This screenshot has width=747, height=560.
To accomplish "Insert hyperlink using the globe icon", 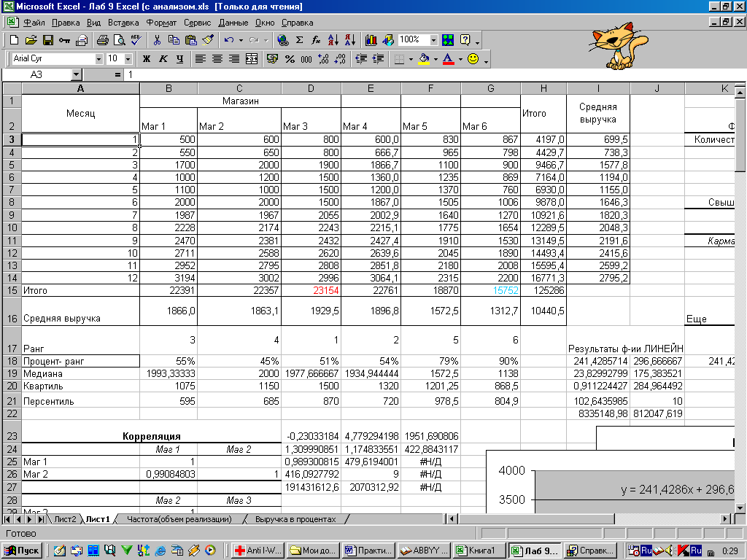I will tap(283, 41).
